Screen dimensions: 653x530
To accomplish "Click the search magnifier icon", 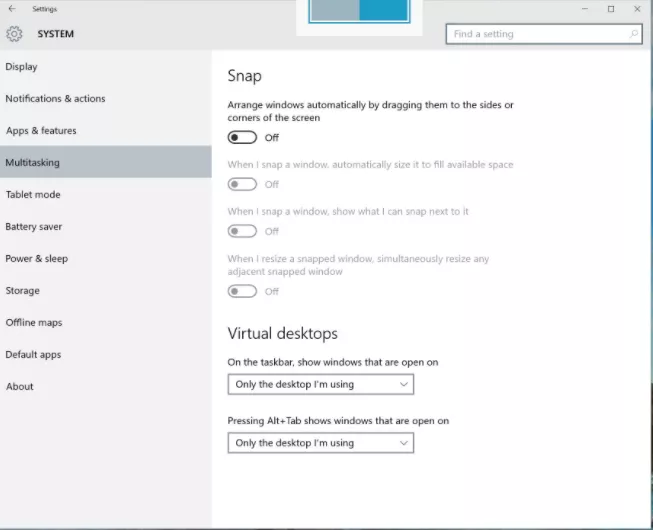I will point(633,34).
